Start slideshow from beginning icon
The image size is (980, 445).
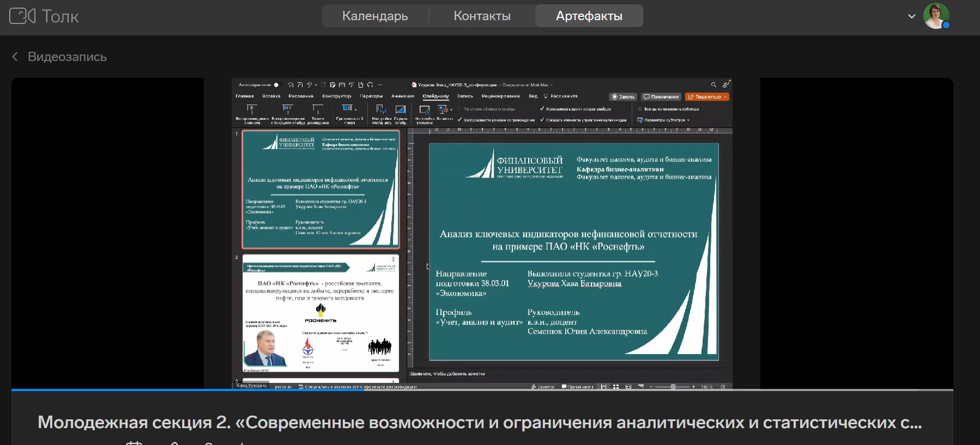(x=252, y=109)
